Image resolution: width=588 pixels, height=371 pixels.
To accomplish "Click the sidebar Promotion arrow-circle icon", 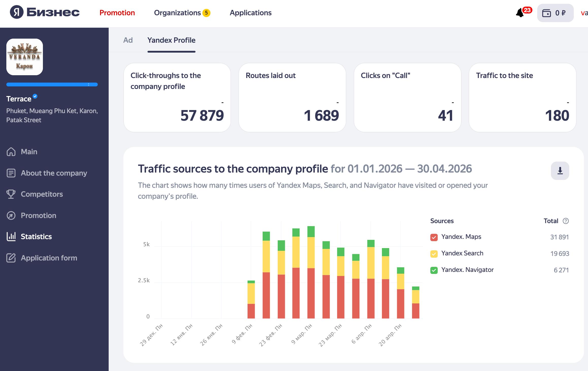I will (x=11, y=215).
